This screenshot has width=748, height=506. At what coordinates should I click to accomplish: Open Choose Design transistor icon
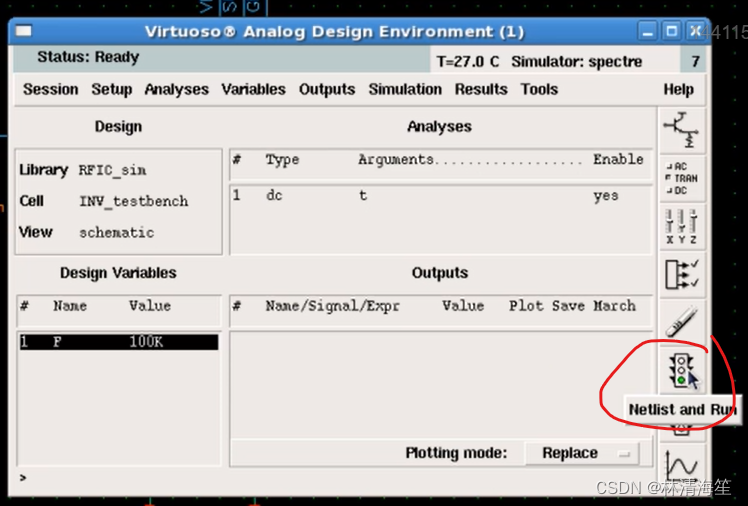pyautogui.click(x=682, y=131)
